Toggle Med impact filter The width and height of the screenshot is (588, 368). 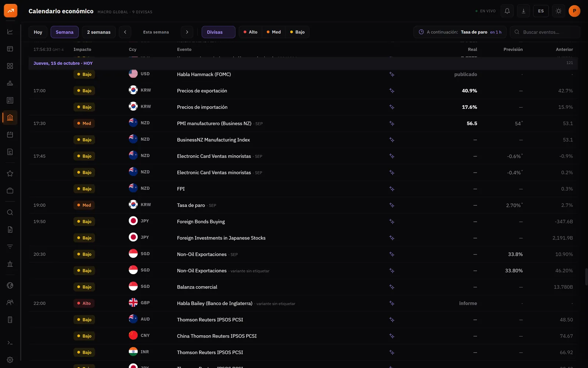point(274,32)
